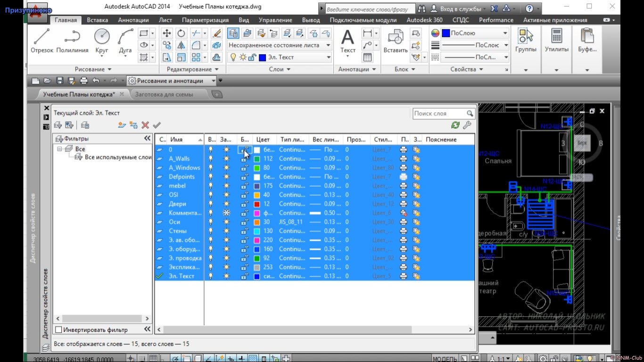Click the МОДЕЛЬ status bar button
Image resolution: width=644 pixels, height=362 pixels.
pos(444,359)
